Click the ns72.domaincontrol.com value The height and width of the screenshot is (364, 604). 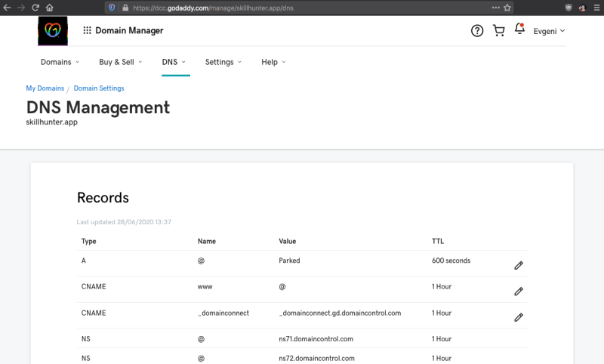coord(316,358)
